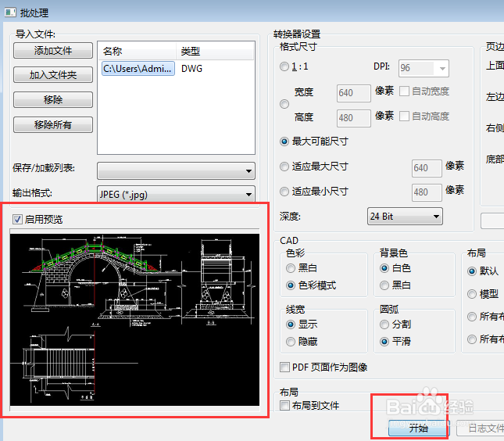The width and height of the screenshot is (504, 441).
Task: Select 默认 layout radio button
Action: [x=472, y=271]
